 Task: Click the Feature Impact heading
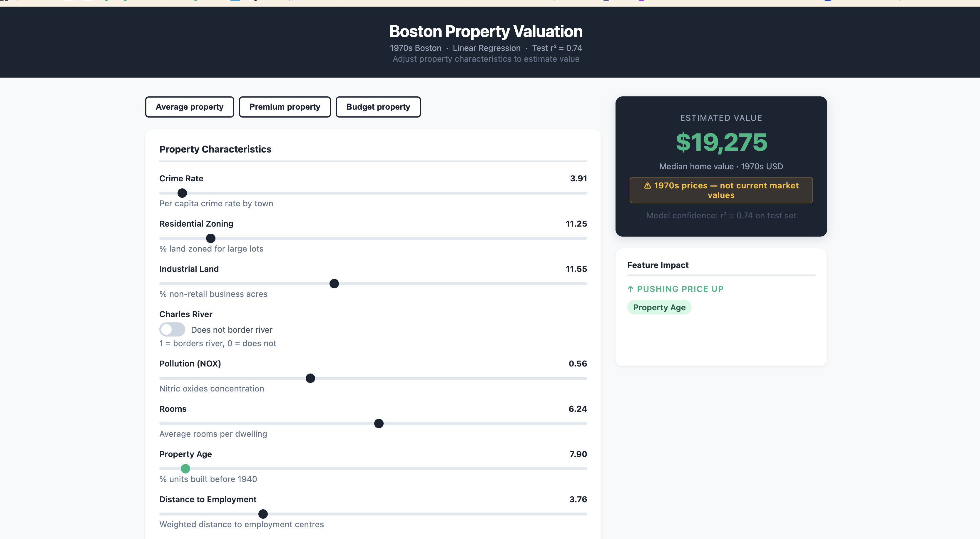[x=658, y=265]
